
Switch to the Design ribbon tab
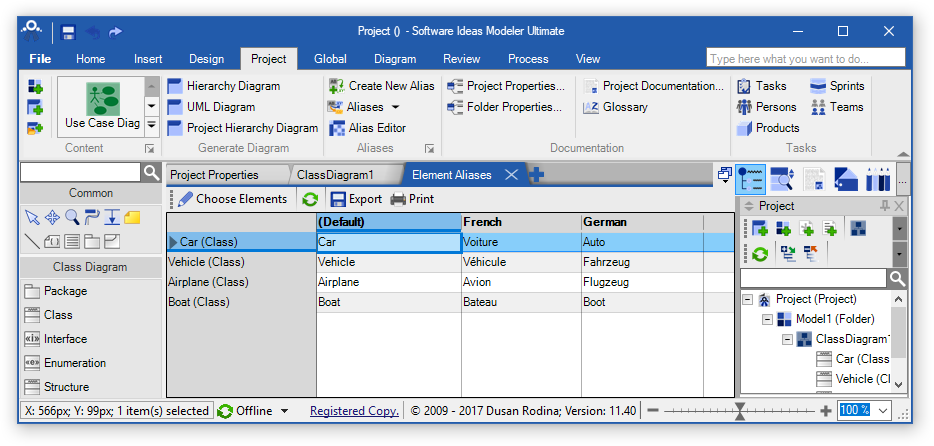[207, 59]
